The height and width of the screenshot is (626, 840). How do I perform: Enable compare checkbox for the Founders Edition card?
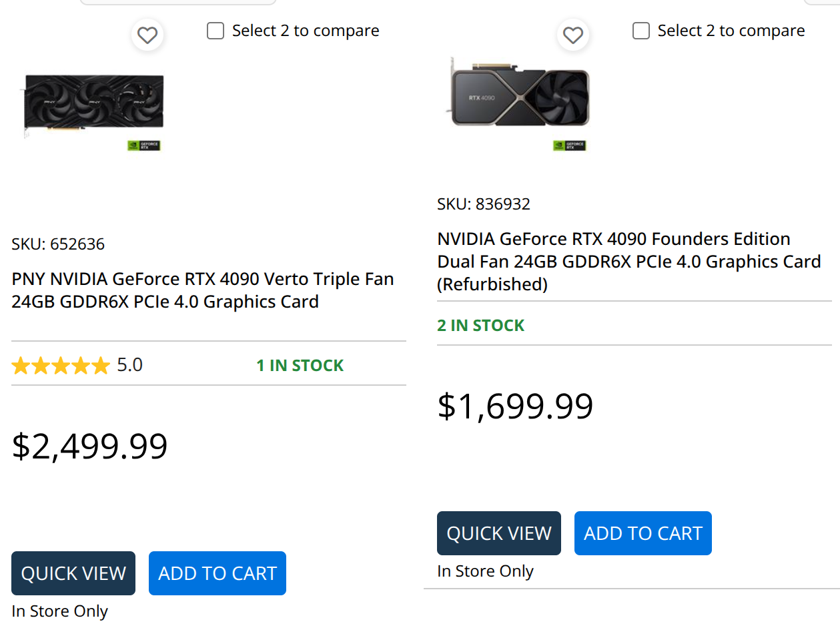[x=641, y=31]
